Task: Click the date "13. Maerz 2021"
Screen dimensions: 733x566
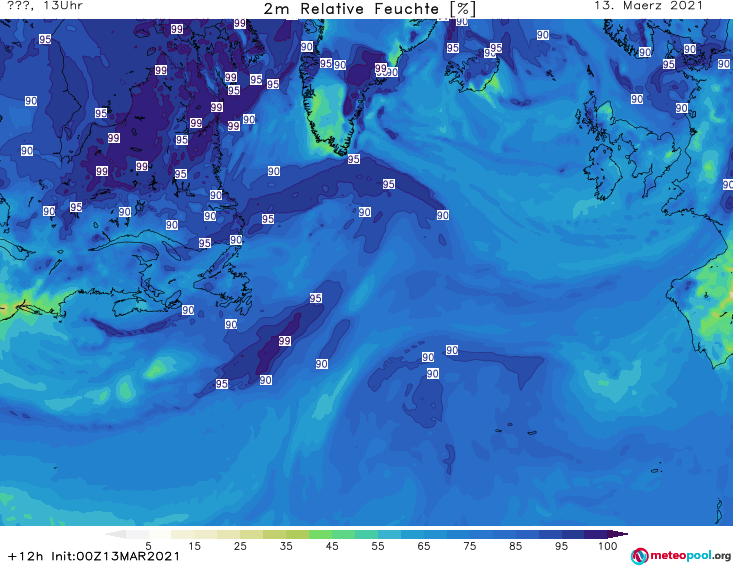Action: tap(648, 6)
